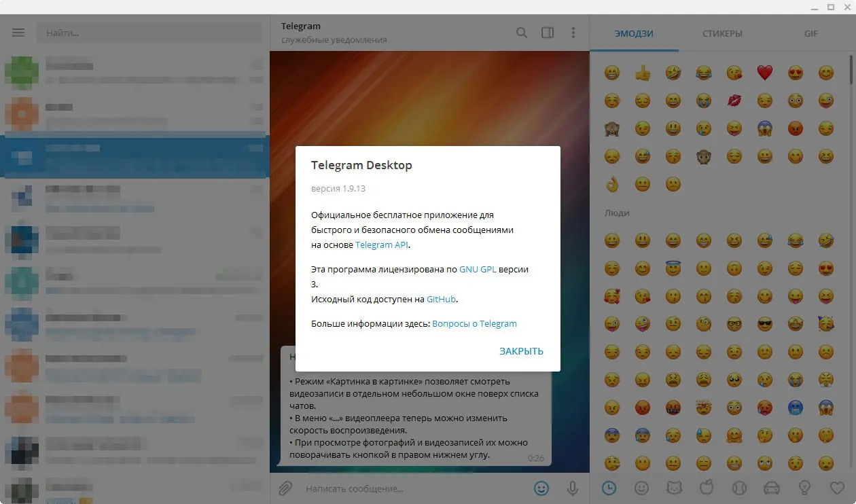Image resolution: width=856 pixels, height=504 pixels.
Task: Pick the red lips kiss mark emoji
Action: click(x=734, y=101)
